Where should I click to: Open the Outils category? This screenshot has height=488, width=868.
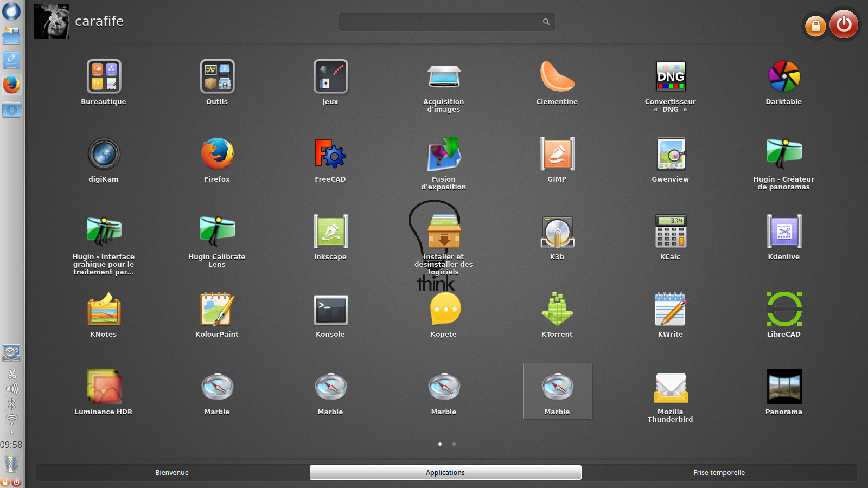pos(217,82)
